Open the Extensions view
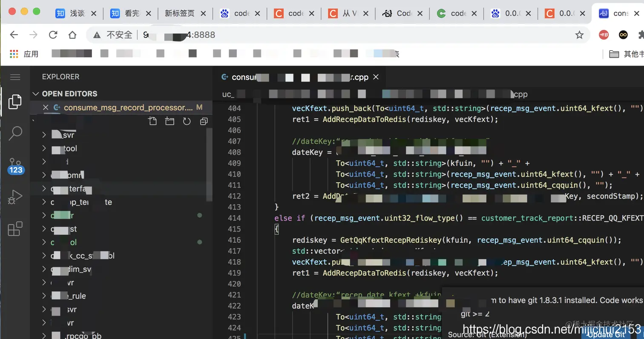The image size is (644, 339). pyautogui.click(x=15, y=229)
